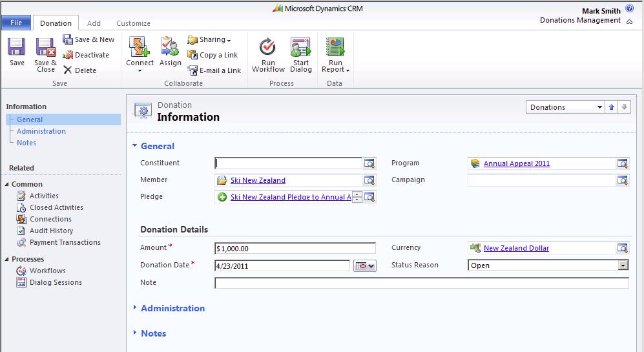644x352 pixels.
Task: Open the Currency lookup button
Action: click(623, 248)
